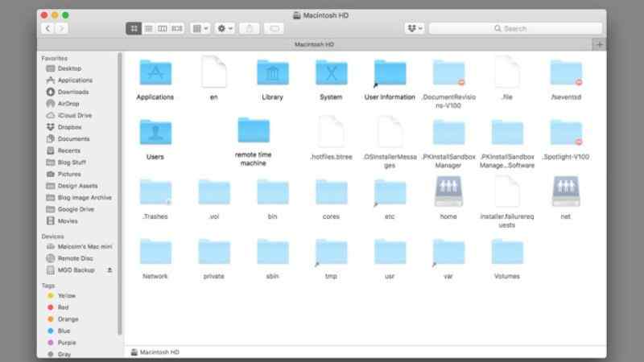Open the Action gear menu

(225, 28)
